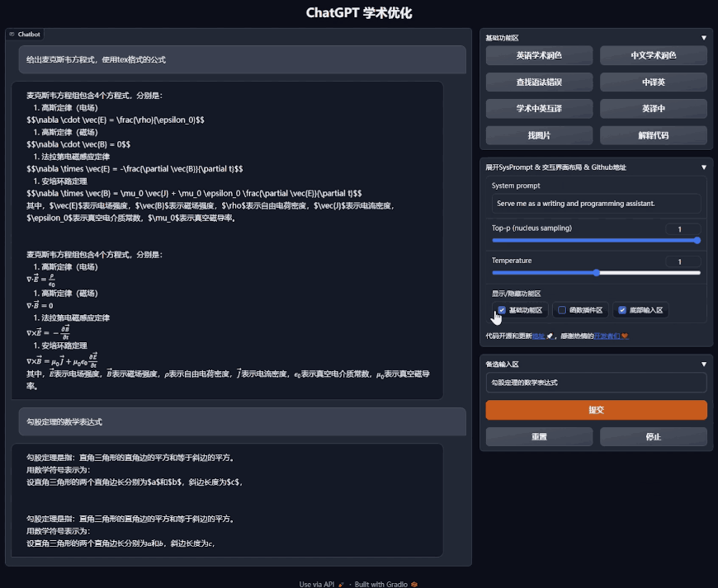Click the raw tex line with \mu_0 \vec{J}
Viewport: 718px width, 588px height.
pyautogui.click(x=194, y=194)
